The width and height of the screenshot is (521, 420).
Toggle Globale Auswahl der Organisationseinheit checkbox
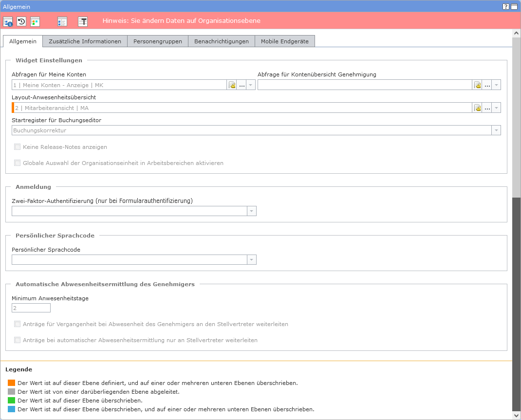18,163
